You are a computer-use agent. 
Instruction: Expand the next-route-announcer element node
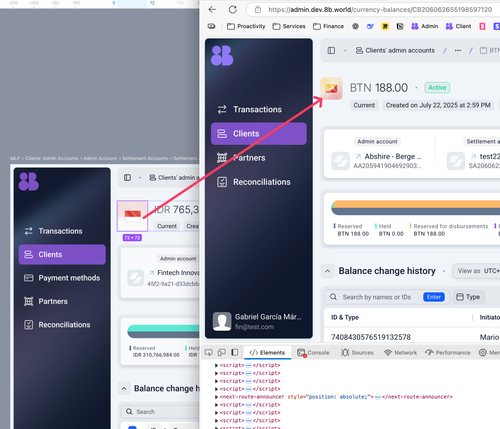(x=216, y=397)
